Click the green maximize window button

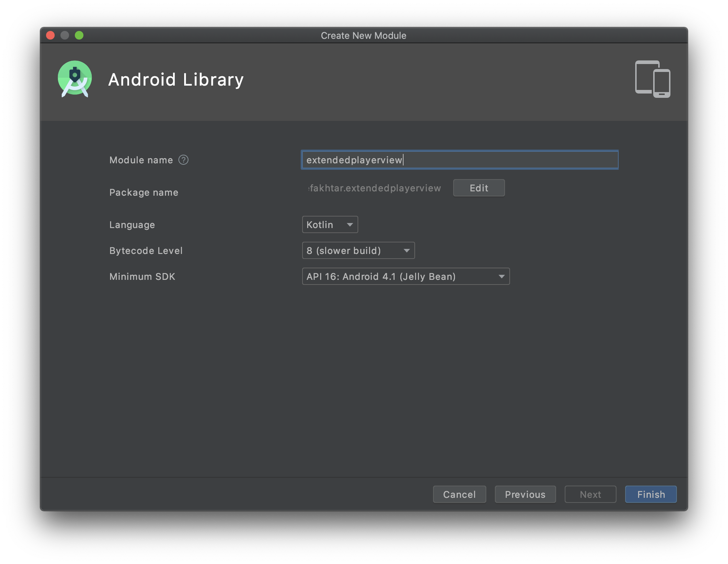coord(79,35)
